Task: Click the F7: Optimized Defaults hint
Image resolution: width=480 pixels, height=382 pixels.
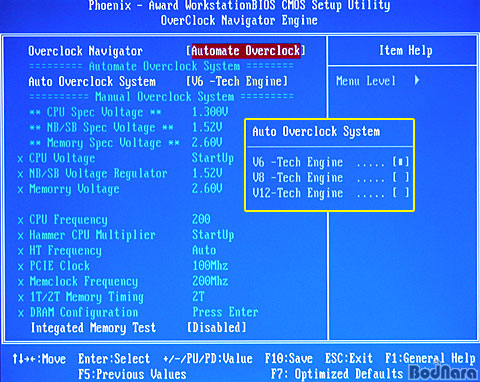Action: [x=337, y=374]
